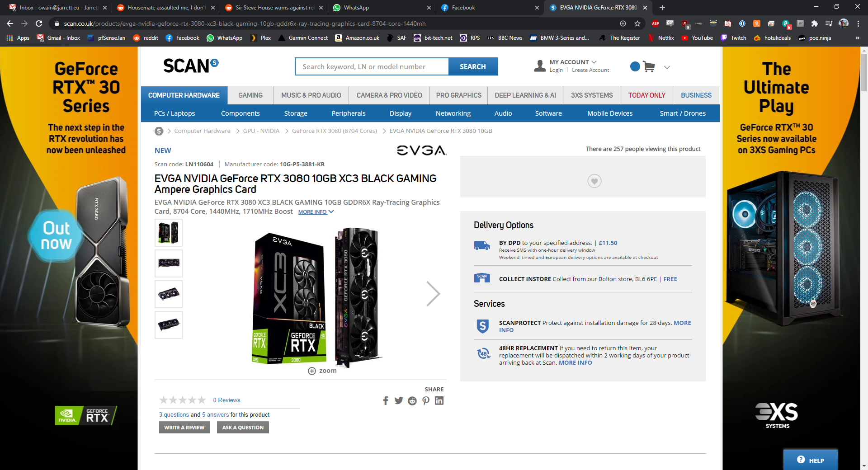Open the Peripherals submenu

point(349,113)
